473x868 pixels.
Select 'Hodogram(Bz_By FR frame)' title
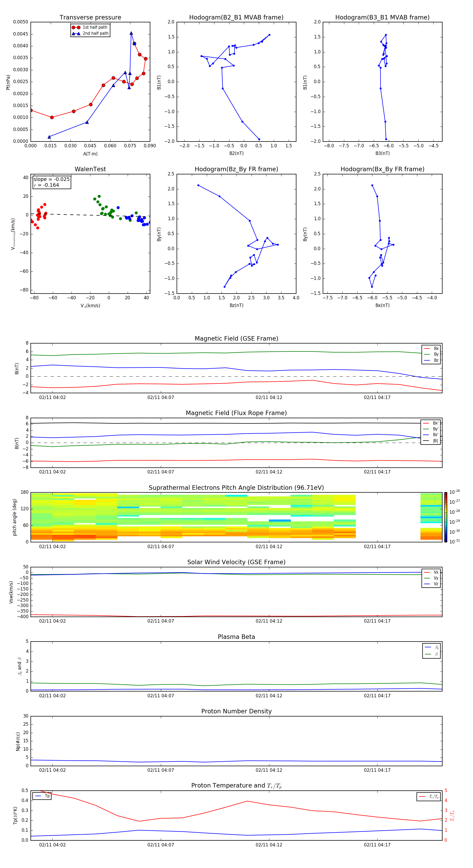[236, 169]
